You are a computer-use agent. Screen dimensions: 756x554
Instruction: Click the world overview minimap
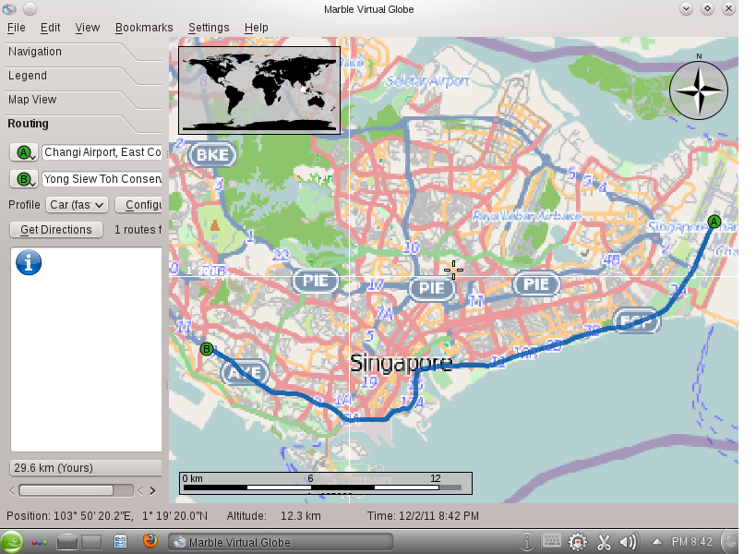coord(259,90)
